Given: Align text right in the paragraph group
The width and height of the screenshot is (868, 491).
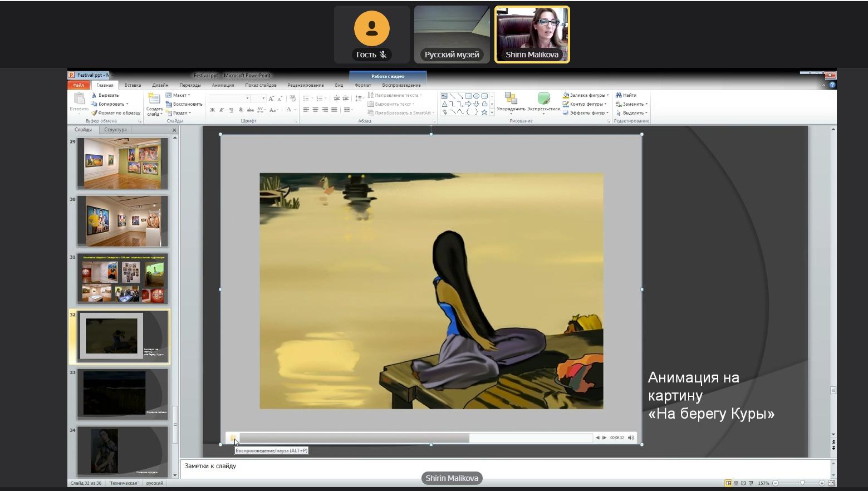Looking at the screenshot, I should coord(325,110).
